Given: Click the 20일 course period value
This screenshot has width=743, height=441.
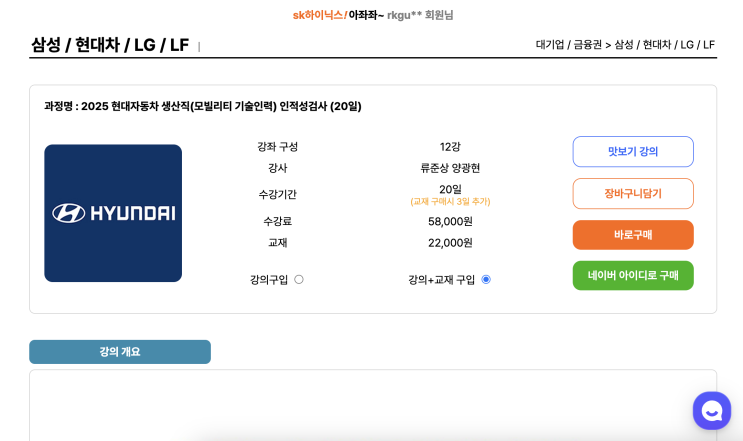Looking at the screenshot, I should coord(450,189).
